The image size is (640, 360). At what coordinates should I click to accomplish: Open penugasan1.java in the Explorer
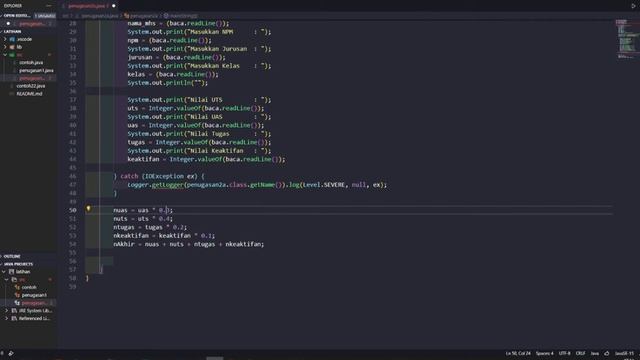tap(36, 70)
